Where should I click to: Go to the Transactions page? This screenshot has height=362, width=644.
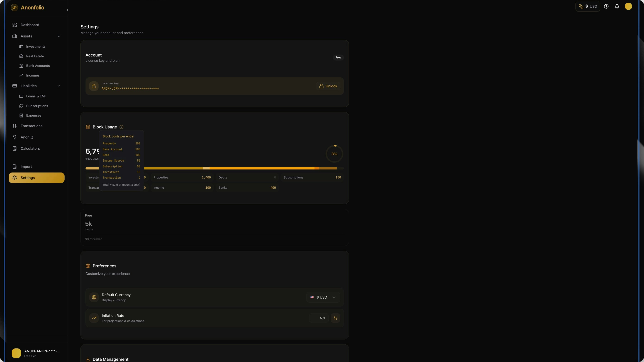(31, 126)
